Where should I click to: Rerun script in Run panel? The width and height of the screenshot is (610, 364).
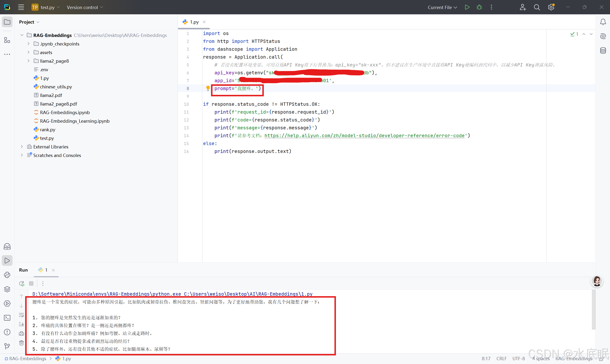click(x=22, y=283)
